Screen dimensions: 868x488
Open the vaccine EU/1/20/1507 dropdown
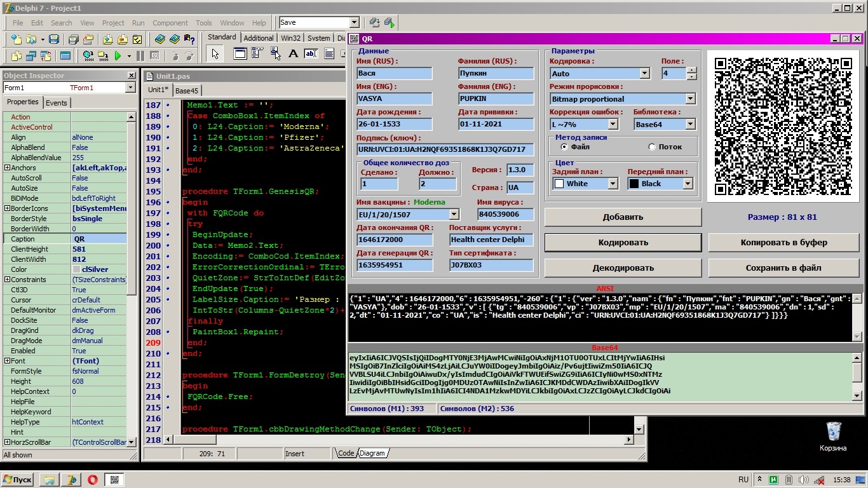454,215
